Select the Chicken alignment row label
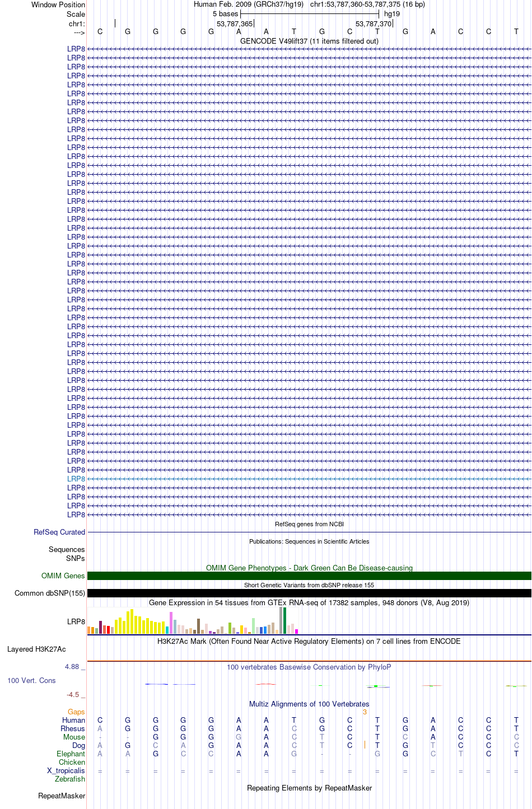Screen dimensions: 532x809 click(72, 762)
